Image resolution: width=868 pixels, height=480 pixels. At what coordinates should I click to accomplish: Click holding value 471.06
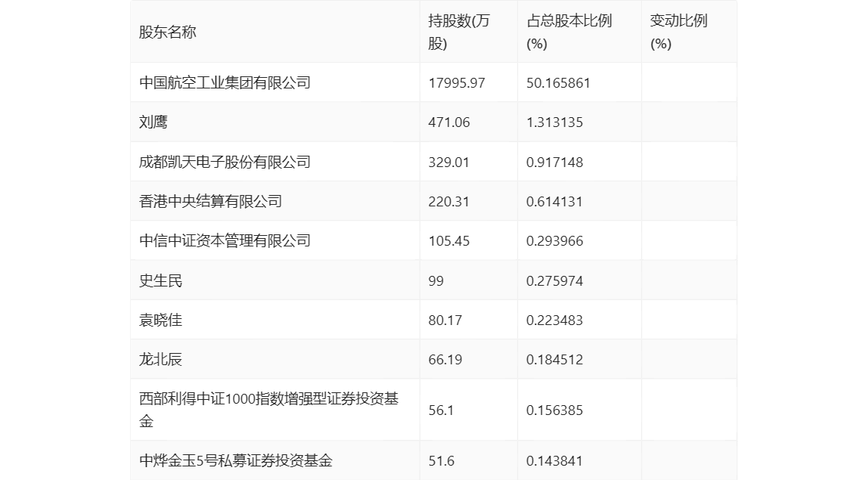click(x=449, y=122)
